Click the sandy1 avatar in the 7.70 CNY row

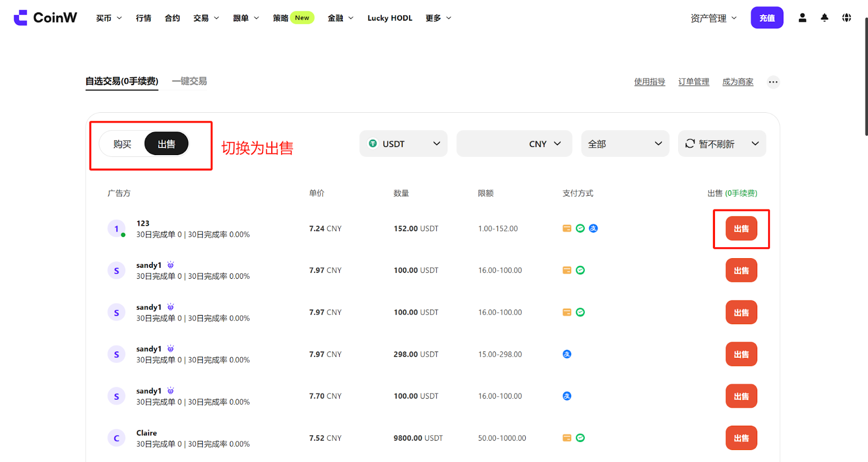(x=116, y=396)
